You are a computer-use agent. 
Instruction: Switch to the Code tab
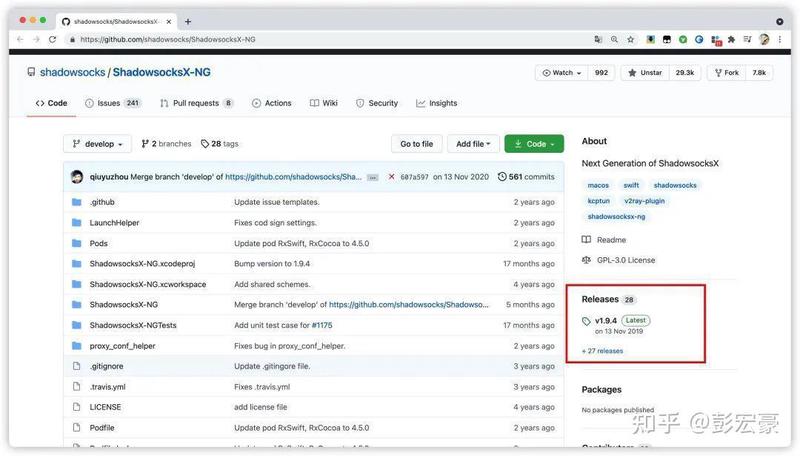(x=52, y=103)
